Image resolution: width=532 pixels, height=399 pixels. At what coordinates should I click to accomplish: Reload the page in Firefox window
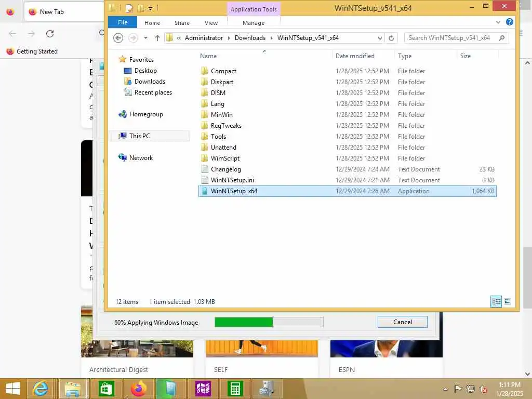click(x=50, y=34)
